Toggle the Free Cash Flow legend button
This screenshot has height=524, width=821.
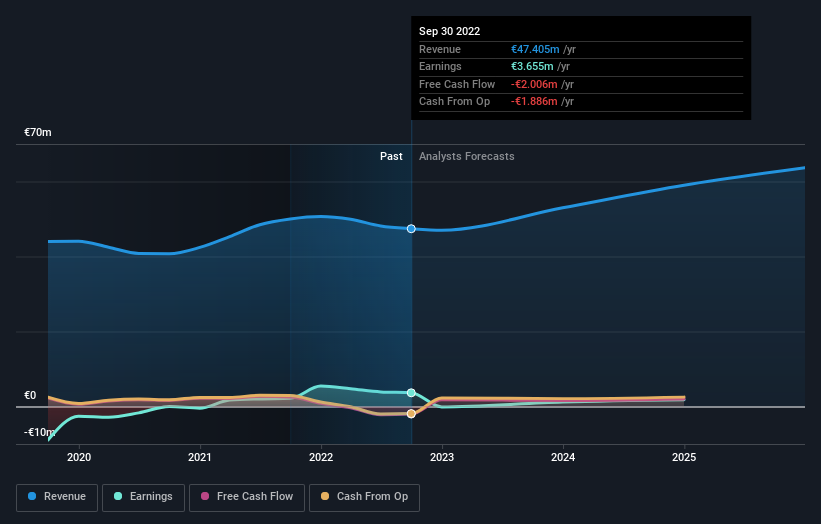point(247,497)
